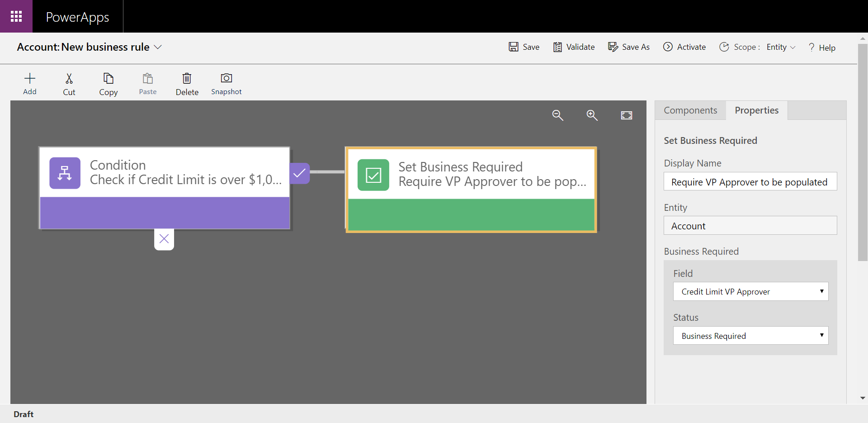The width and height of the screenshot is (868, 423).
Task: Click the Validate button
Action: click(x=574, y=47)
